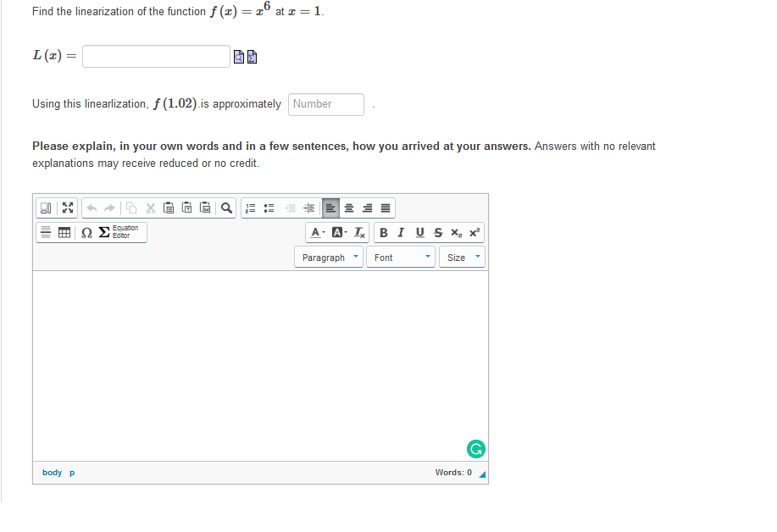
Task: Toggle center text alignment
Action: 349,208
